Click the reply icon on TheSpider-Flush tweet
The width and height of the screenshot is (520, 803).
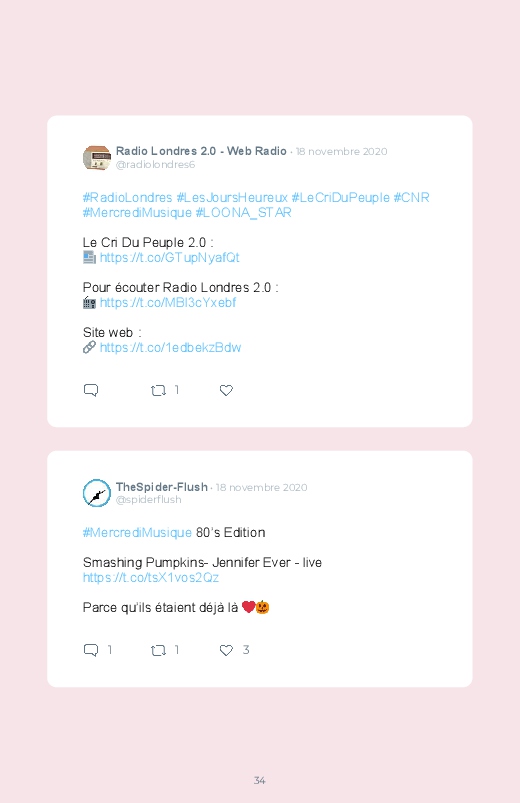91,650
